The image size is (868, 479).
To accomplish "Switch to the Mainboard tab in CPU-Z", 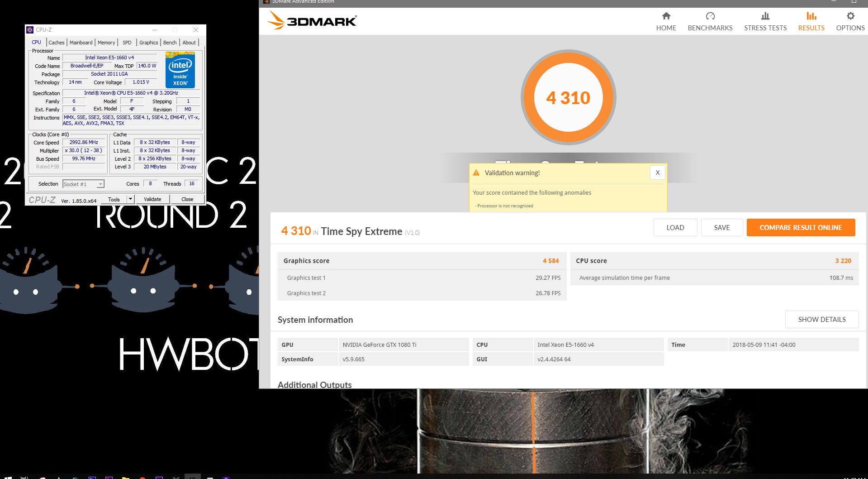I will [x=81, y=43].
